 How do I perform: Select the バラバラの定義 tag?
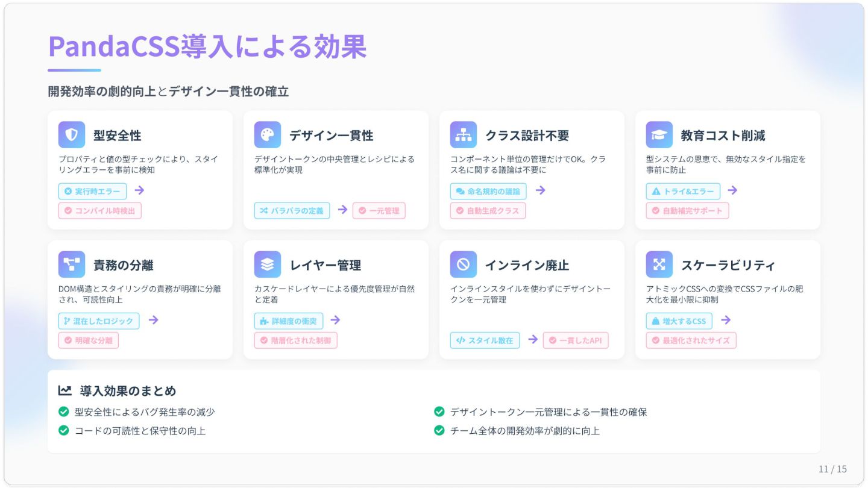tap(292, 211)
